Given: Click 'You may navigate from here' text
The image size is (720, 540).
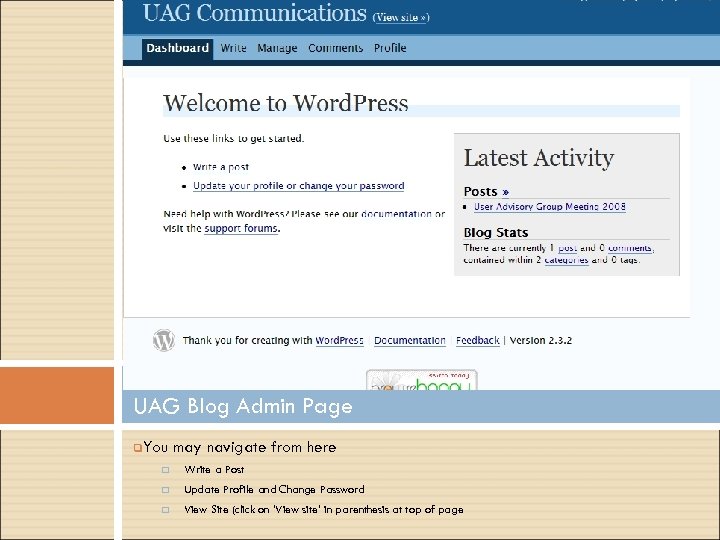Looking at the screenshot, I should click(x=240, y=447).
